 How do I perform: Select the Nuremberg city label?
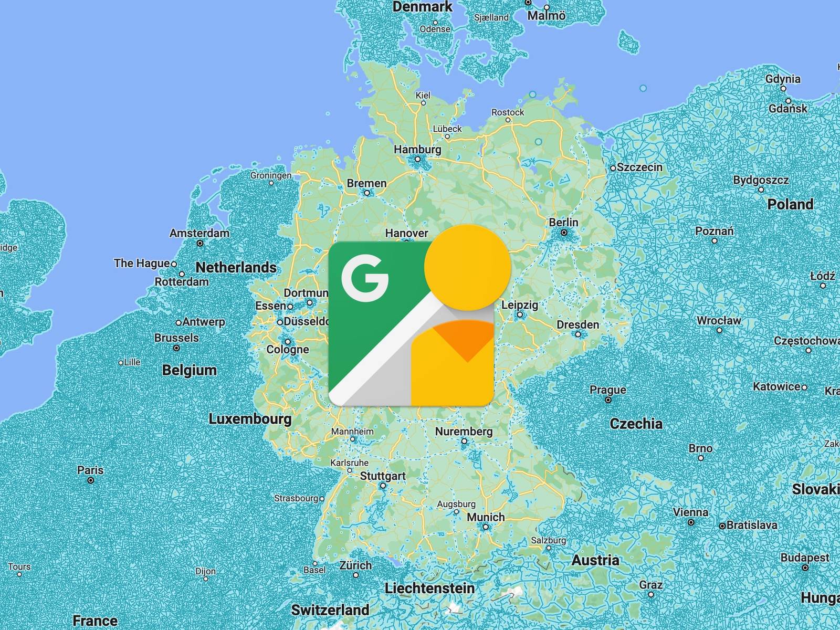pyautogui.click(x=464, y=431)
